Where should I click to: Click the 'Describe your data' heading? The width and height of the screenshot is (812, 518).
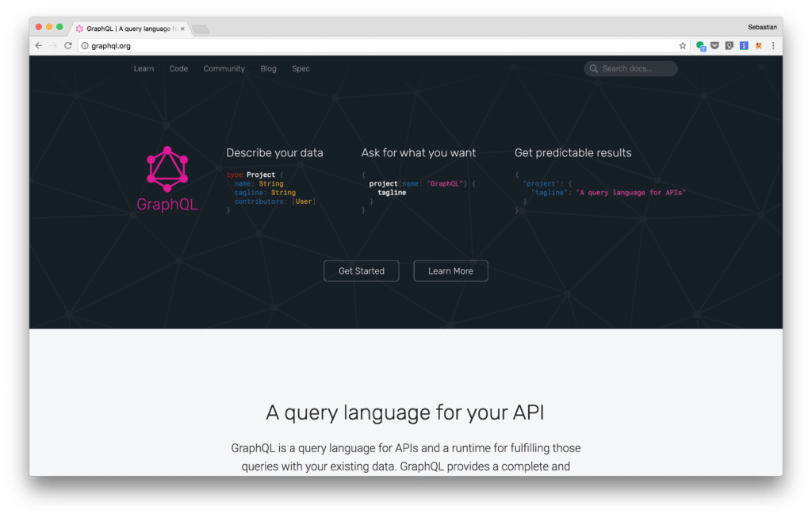pos(274,153)
